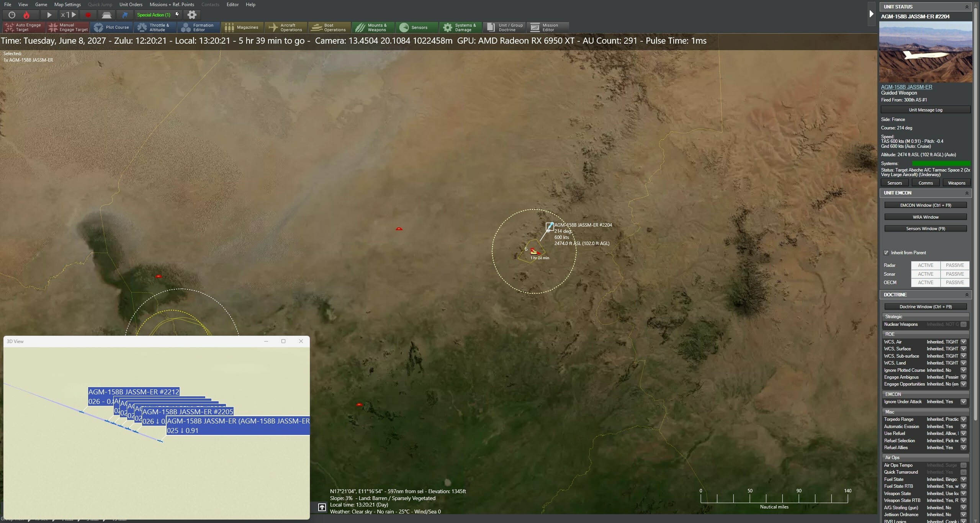Screen dimensions: 980x523
Task: Open the Systems & Damage window
Action: (460, 27)
